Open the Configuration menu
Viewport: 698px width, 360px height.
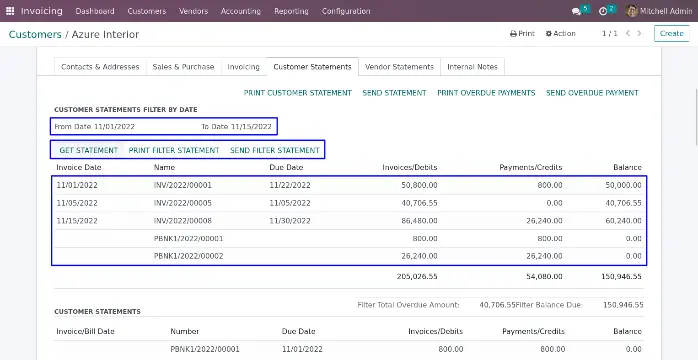coord(346,11)
